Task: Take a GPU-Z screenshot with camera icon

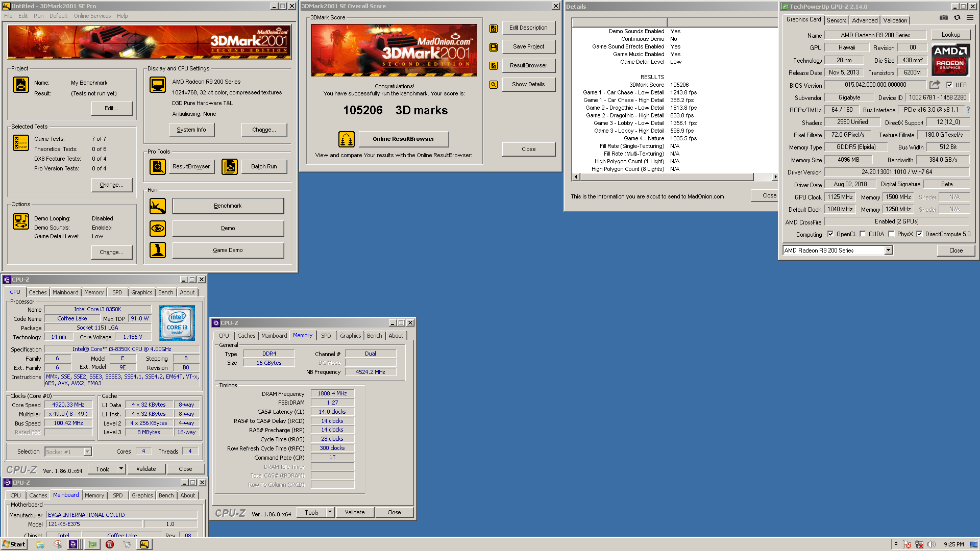Action: point(944,18)
